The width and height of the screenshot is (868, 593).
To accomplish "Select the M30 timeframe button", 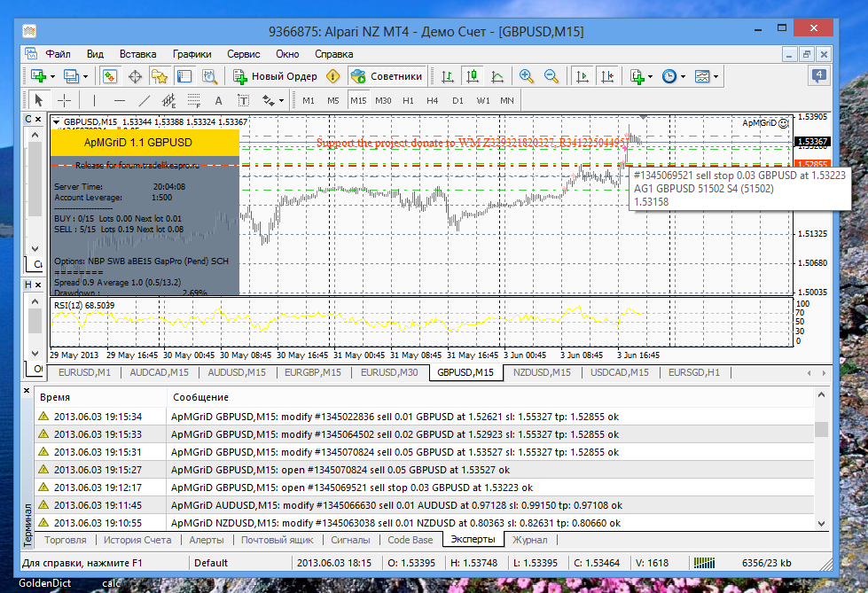I will tap(383, 100).
